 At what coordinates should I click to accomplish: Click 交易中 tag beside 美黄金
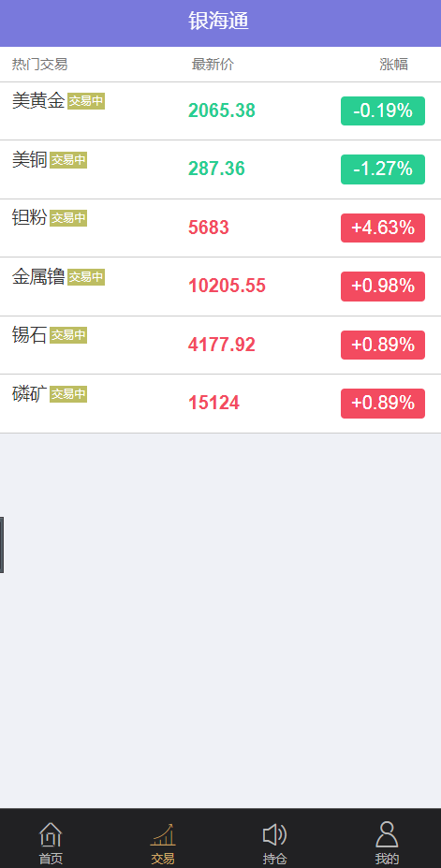click(86, 101)
